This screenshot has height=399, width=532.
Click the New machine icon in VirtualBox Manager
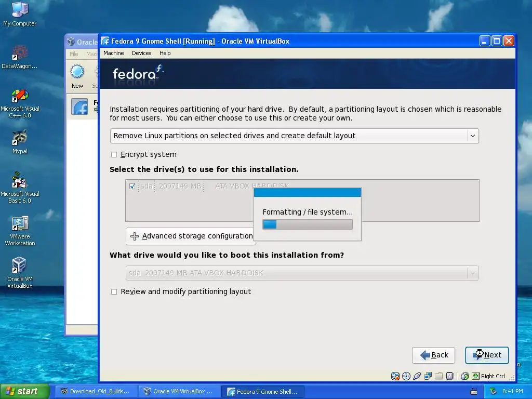pyautogui.click(x=77, y=72)
